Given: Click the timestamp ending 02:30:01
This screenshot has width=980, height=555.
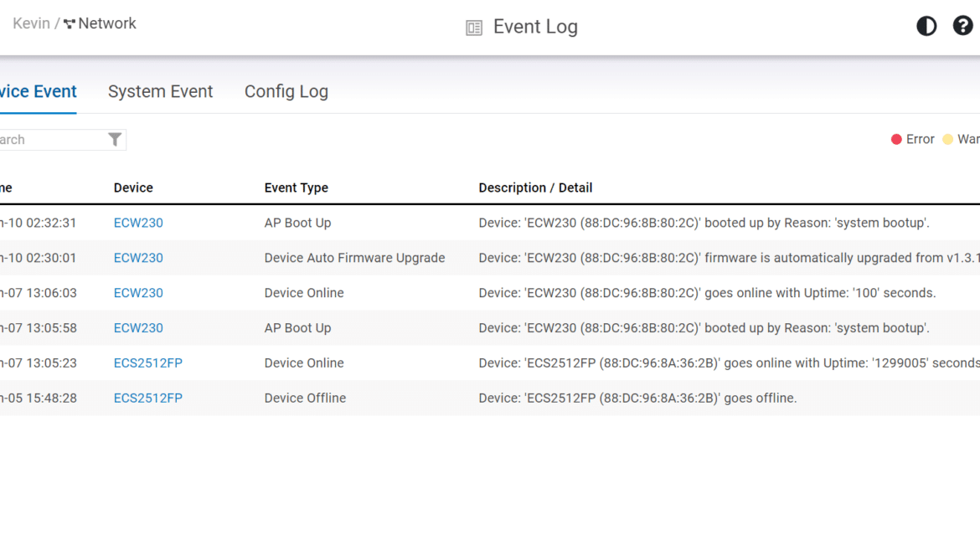Looking at the screenshot, I should [39, 258].
